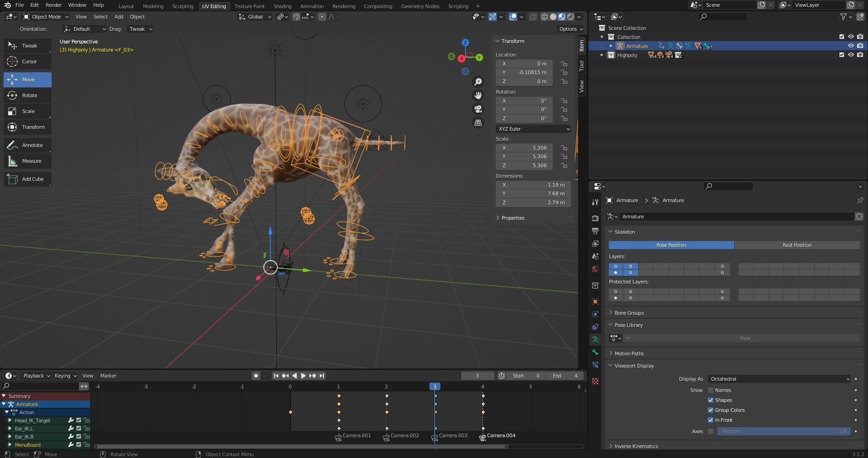Disable Armature camera render icon
Viewport: 868px width, 458px height.
(860, 46)
